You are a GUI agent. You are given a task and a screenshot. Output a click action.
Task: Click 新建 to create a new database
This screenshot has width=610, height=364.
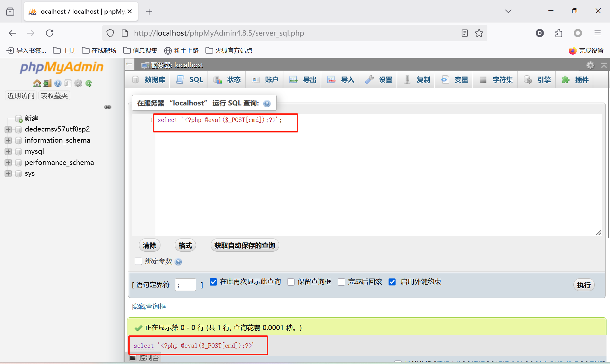tap(31, 118)
